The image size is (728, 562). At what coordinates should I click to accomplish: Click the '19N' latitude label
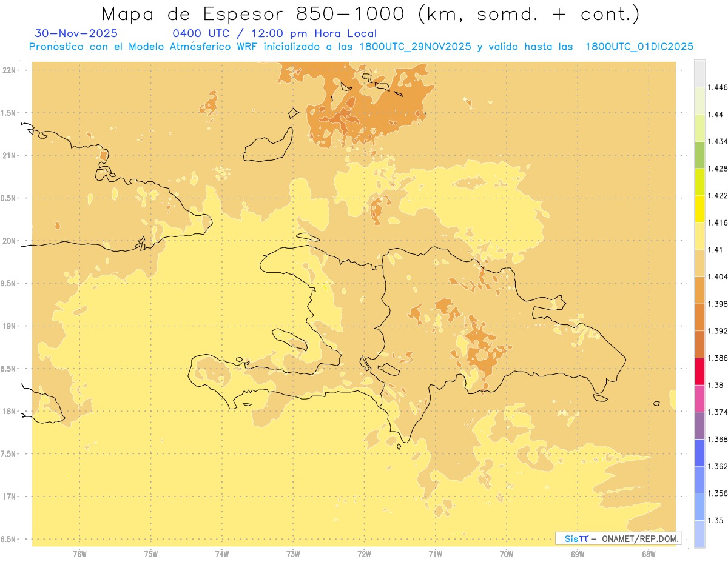pos(9,326)
